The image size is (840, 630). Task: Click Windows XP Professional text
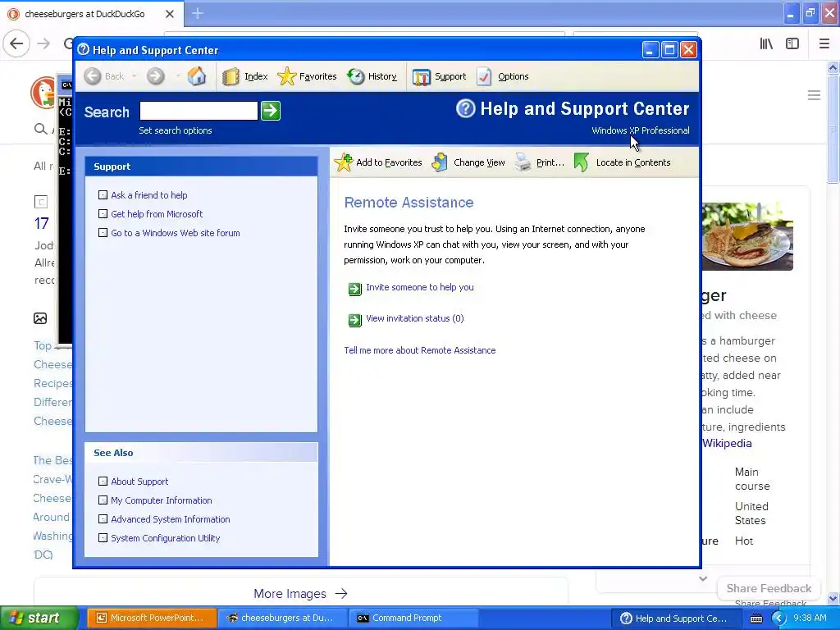(x=640, y=130)
